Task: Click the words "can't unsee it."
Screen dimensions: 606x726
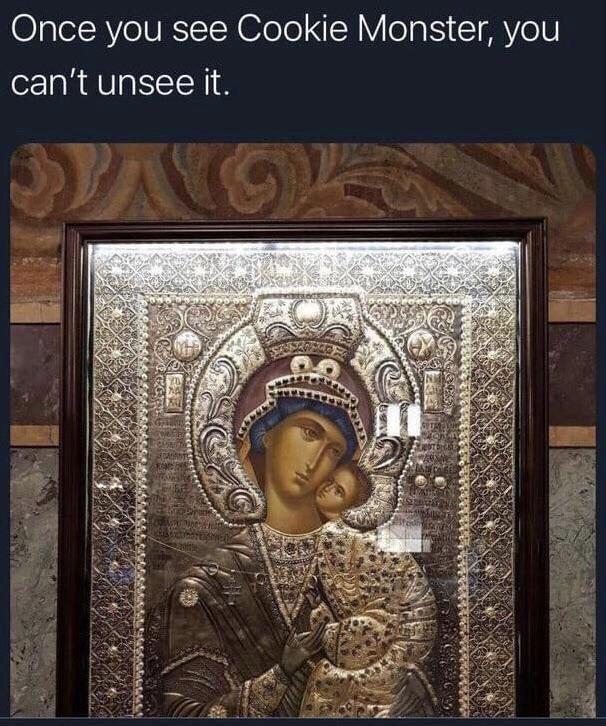Action: click(120, 82)
